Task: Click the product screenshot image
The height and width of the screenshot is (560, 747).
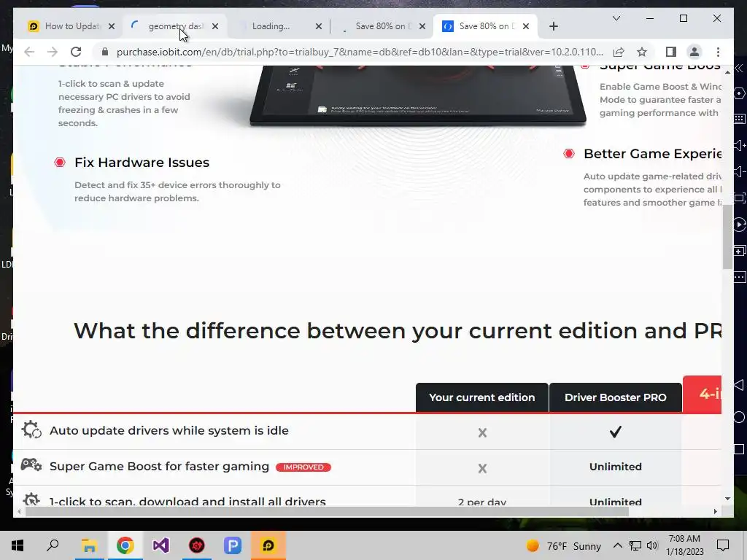Action: point(418,96)
